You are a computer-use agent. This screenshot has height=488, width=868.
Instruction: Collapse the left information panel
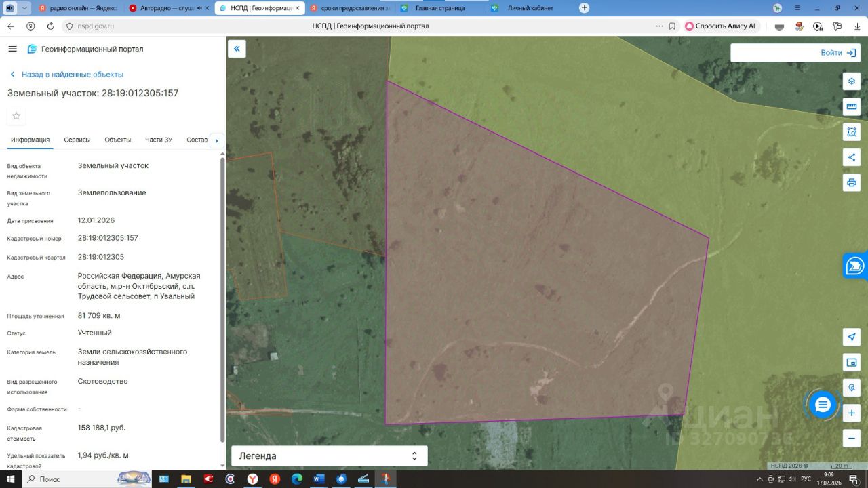[x=237, y=49]
